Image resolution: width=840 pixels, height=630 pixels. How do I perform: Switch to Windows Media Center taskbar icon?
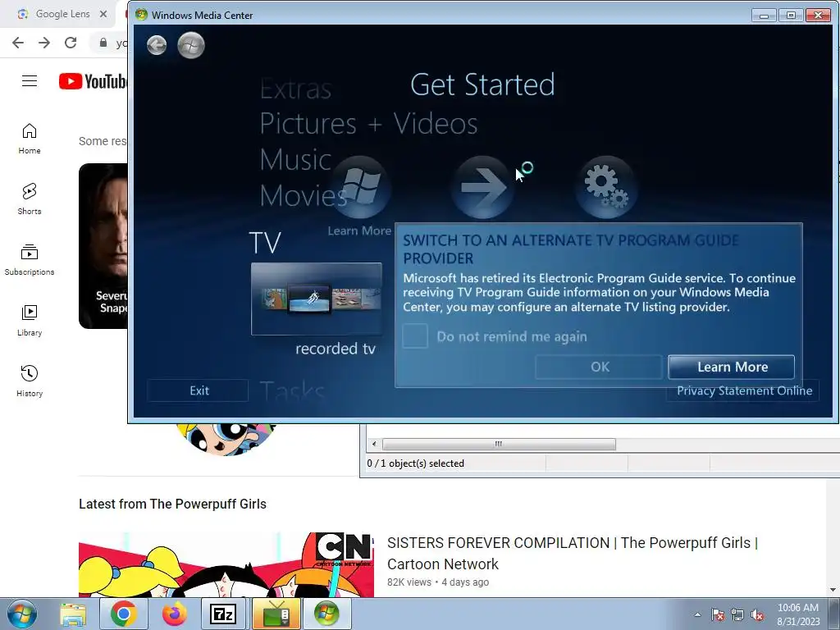[326, 614]
